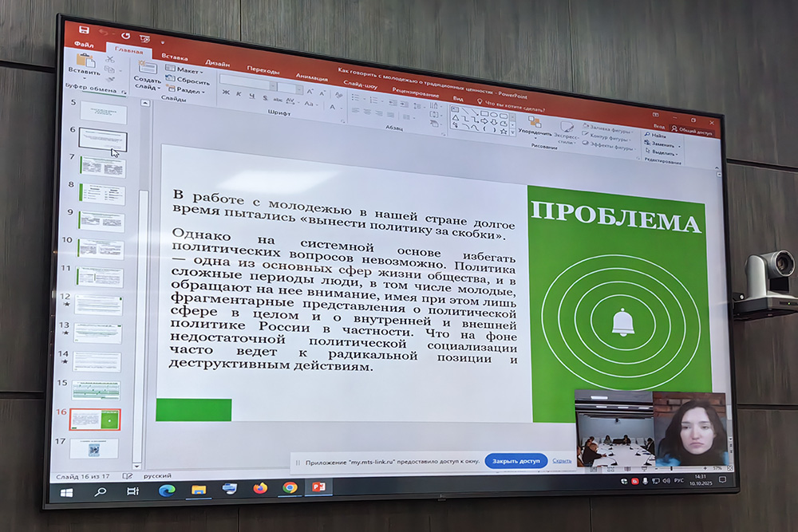Switch to the Вставка tab
This screenshot has height=532, width=798.
[x=175, y=57]
